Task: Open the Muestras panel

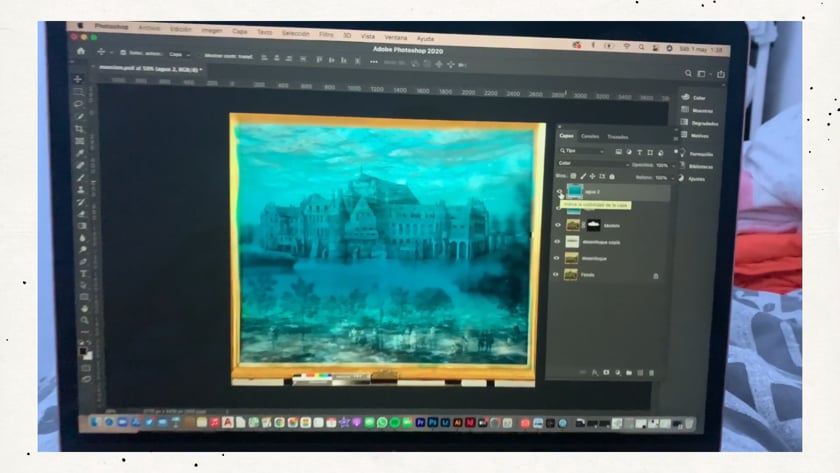Action: click(697, 110)
